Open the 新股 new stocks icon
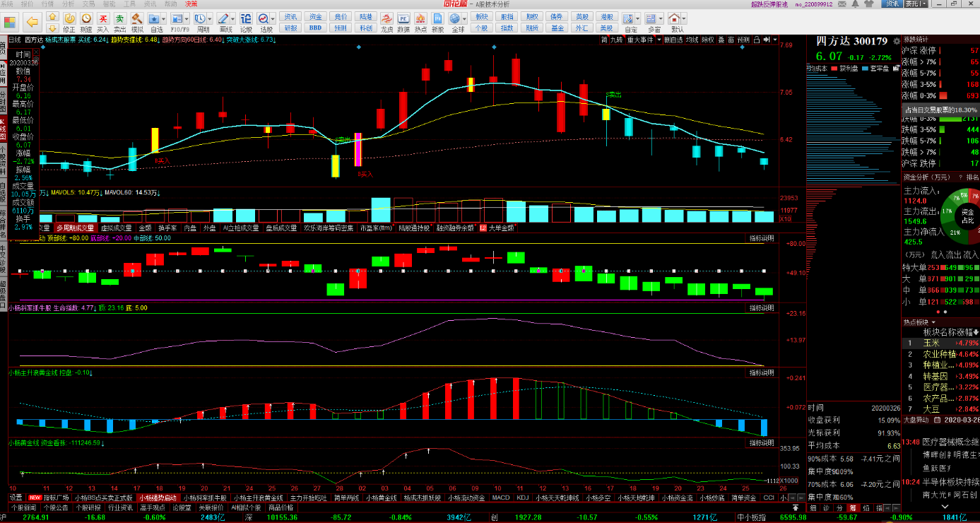The image size is (980, 523). [438, 18]
